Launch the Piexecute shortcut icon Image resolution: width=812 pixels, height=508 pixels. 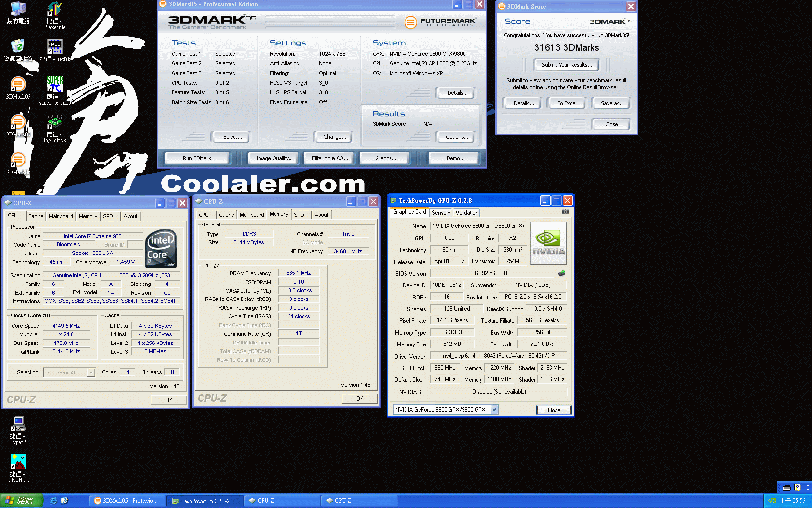(x=55, y=15)
